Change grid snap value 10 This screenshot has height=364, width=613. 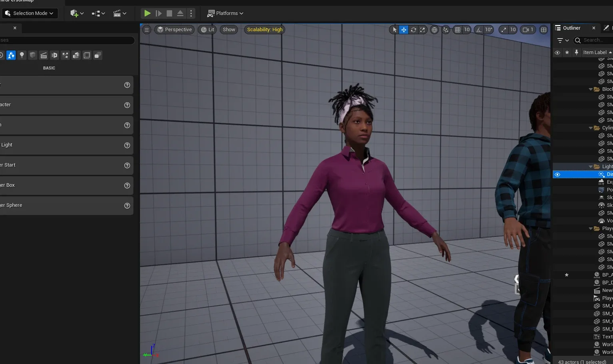pyautogui.click(x=467, y=30)
